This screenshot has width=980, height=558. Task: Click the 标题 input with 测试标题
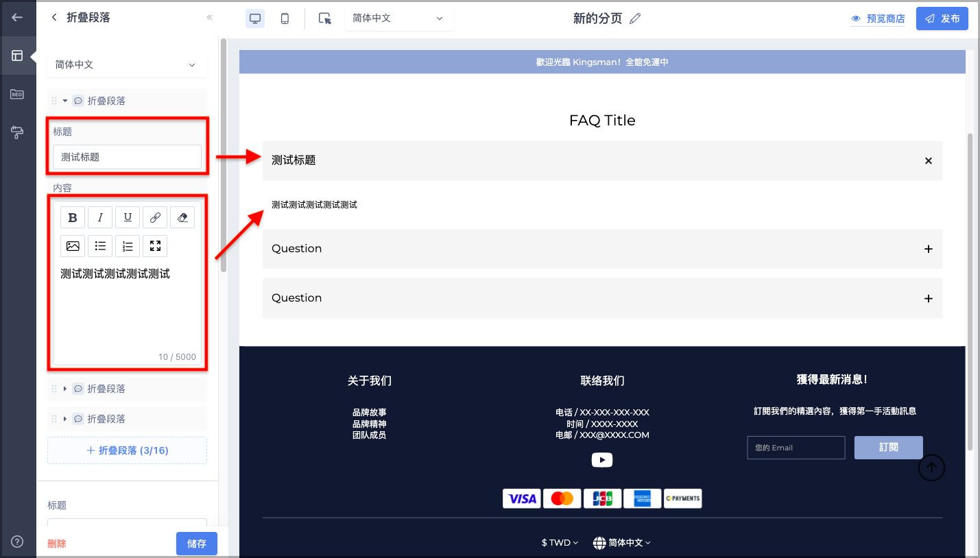127,157
